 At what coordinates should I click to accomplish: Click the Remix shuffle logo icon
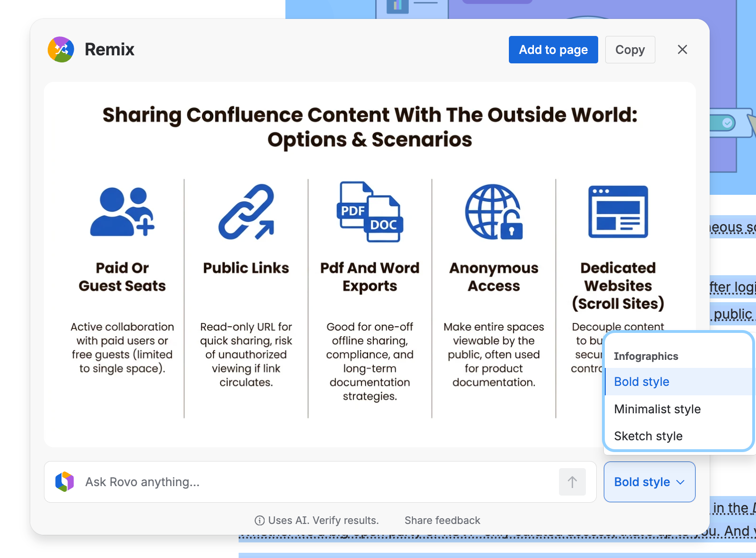tap(61, 50)
